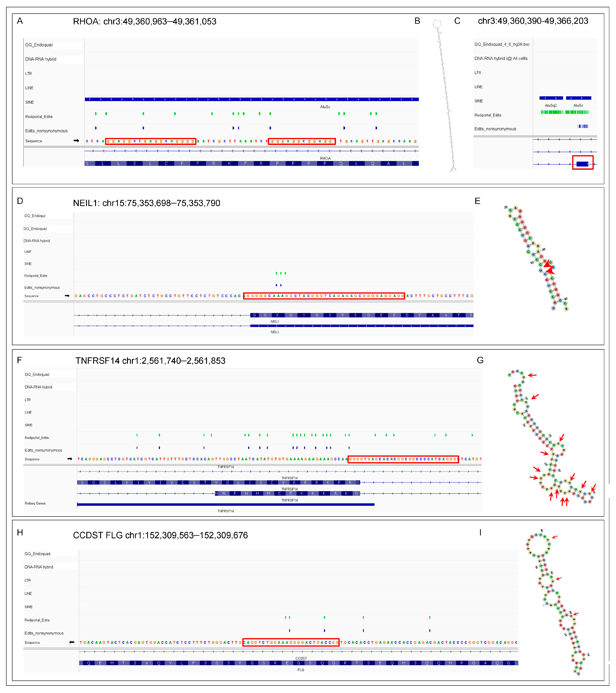Viewport: 616px width, 693px height.
Task: Select SINE label in CCDST FLG panel
Action: click(x=29, y=607)
